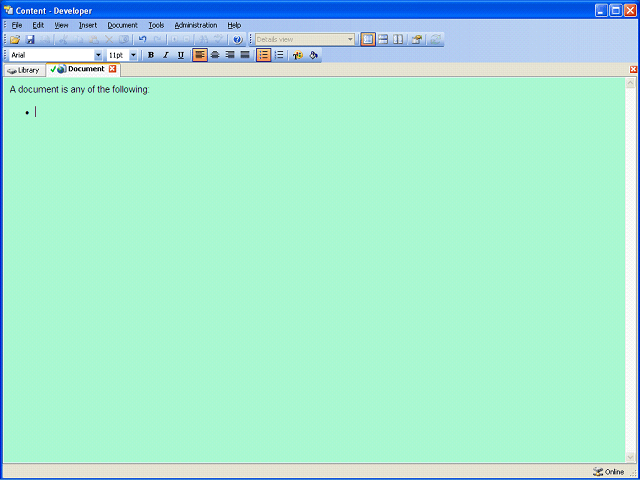640x480 pixels.
Task: Open the Administration menu
Action: [196, 25]
